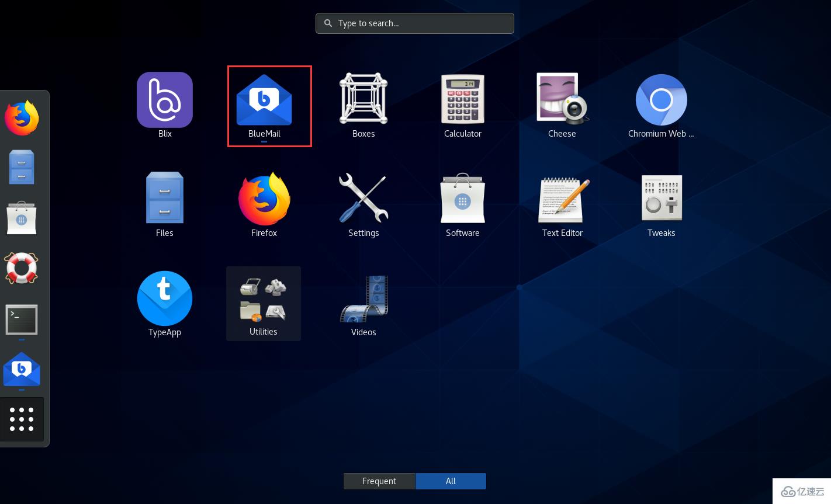The width and height of the screenshot is (831, 504).
Task: Launch the TypeApp mail client
Action: point(165,298)
